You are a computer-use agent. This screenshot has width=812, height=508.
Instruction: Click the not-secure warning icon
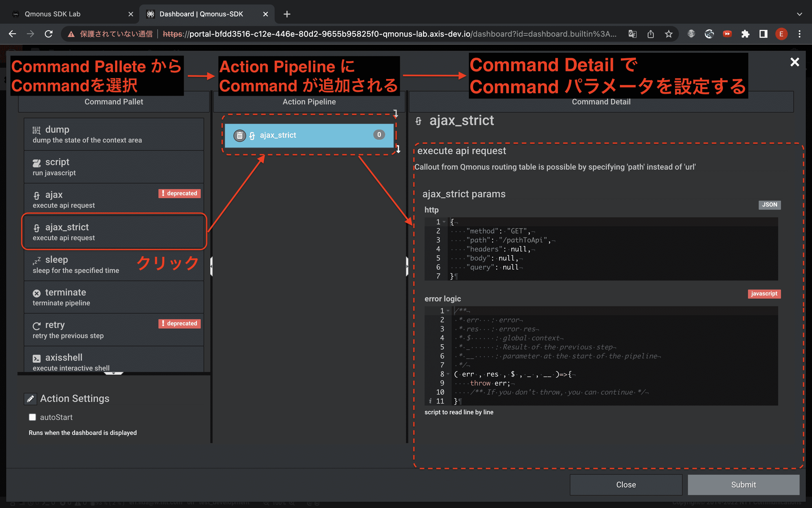pyautogui.click(x=71, y=34)
